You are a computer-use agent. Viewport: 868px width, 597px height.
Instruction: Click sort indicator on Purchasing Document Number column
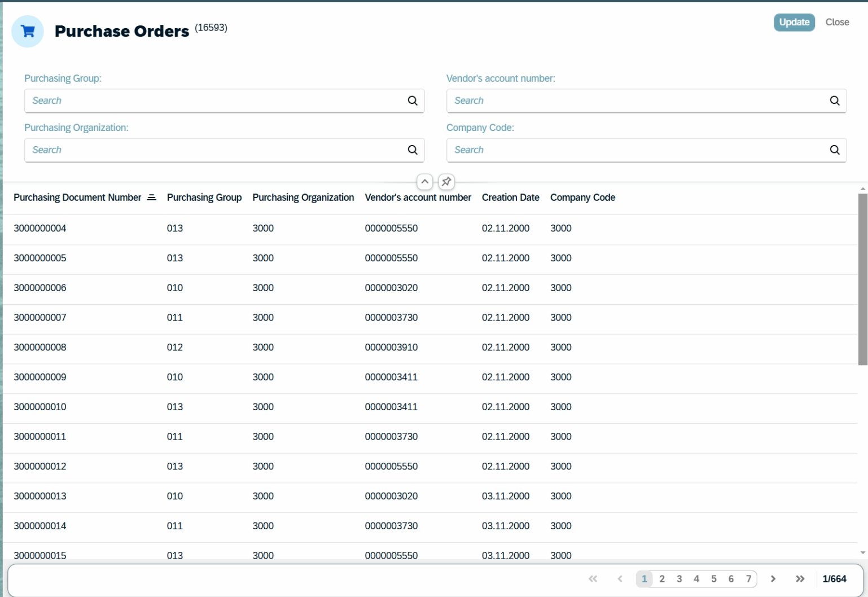(151, 197)
